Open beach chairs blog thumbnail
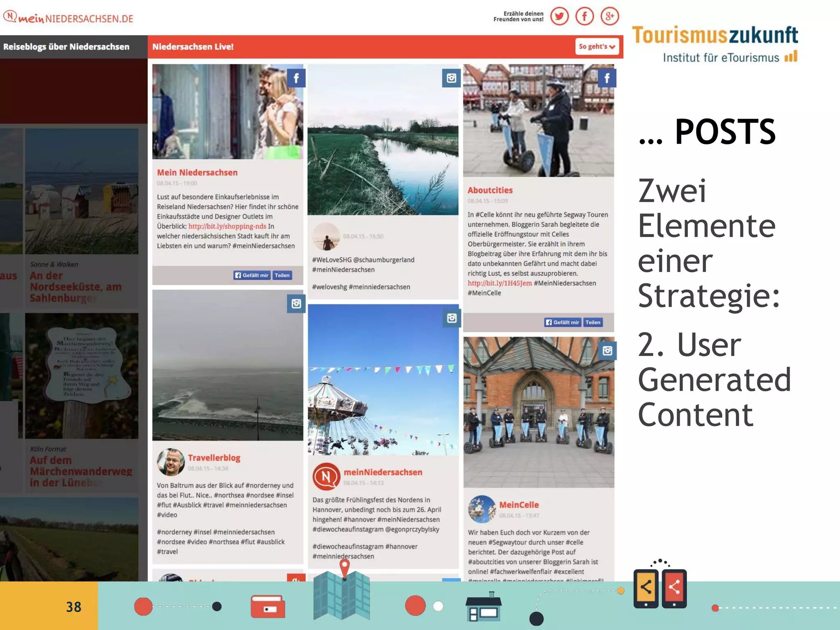The image size is (840, 630). click(82, 191)
